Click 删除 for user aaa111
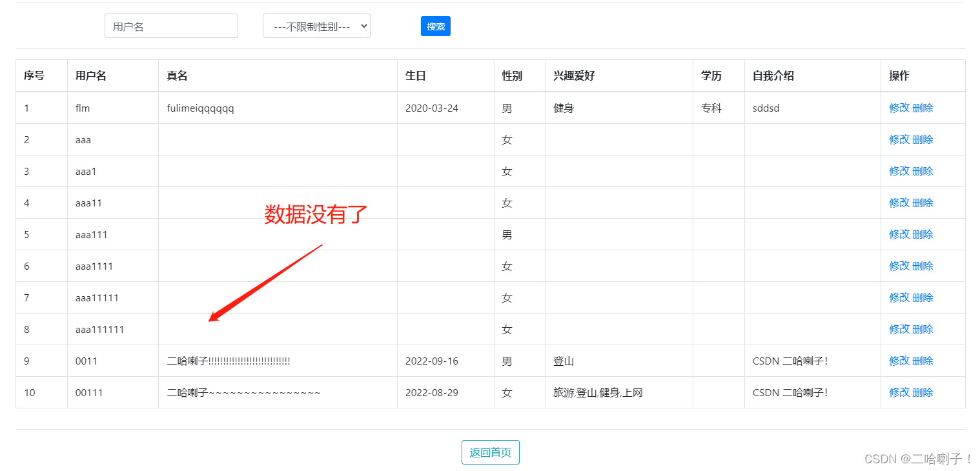This screenshot has width=980, height=471. [x=923, y=234]
